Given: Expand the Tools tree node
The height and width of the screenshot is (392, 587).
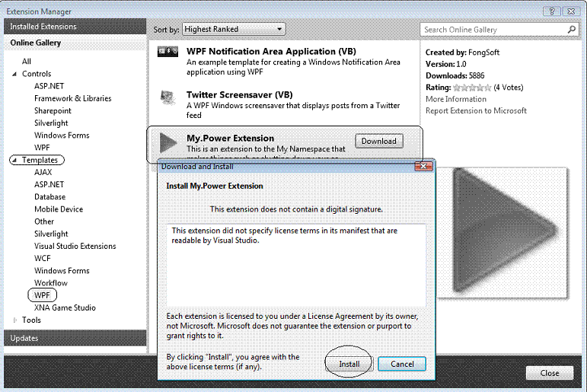Looking at the screenshot, I should tap(14, 320).
